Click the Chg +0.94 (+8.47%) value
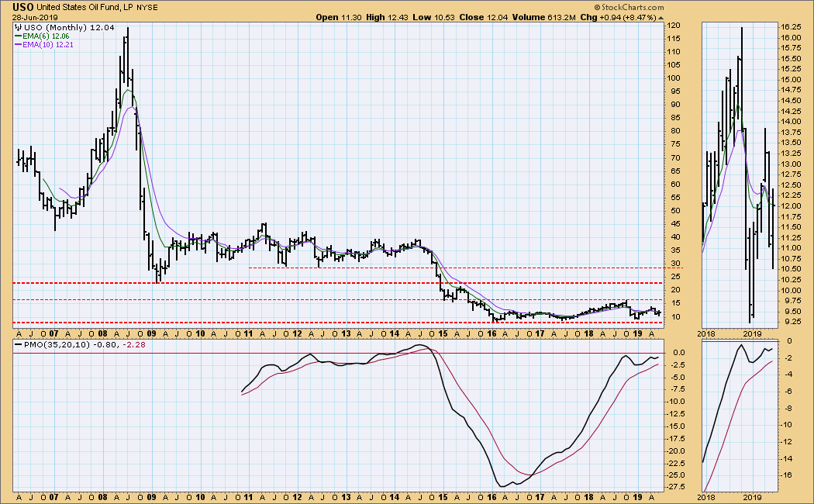The width and height of the screenshot is (814, 504). (619, 17)
